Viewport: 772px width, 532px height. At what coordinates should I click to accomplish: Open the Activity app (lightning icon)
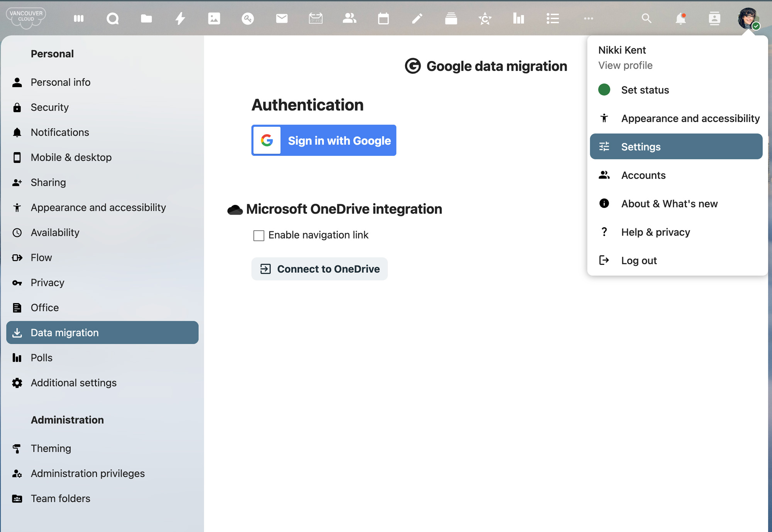180,18
